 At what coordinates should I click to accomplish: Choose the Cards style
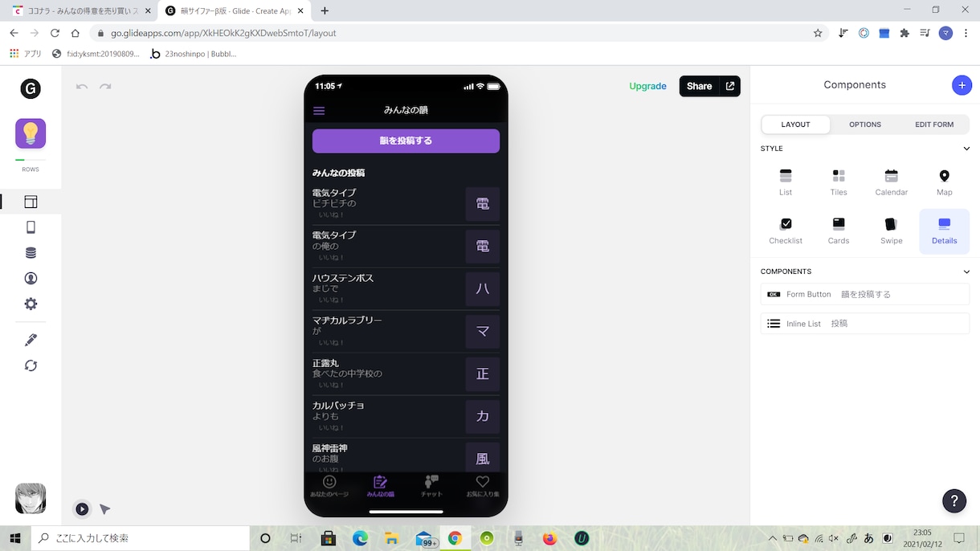point(839,231)
